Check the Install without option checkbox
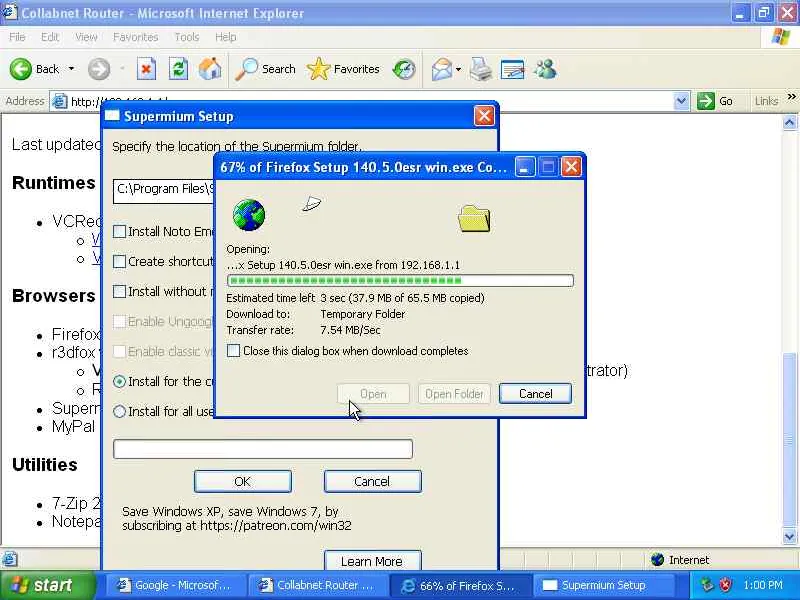800x600 pixels. 119,291
